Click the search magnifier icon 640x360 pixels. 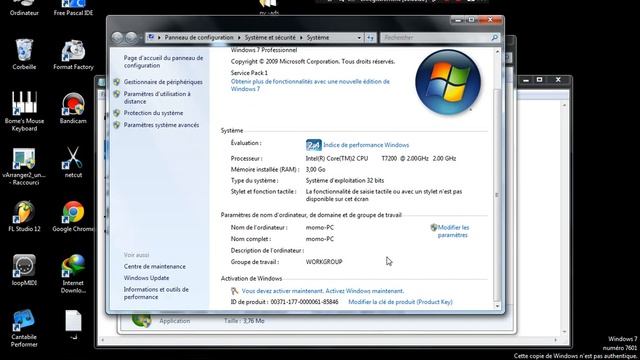coord(494,38)
